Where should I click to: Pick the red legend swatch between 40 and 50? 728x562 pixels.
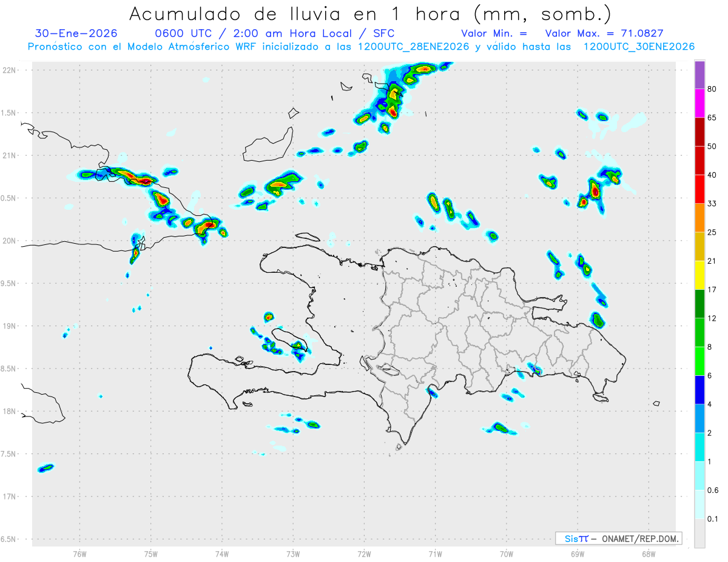click(699, 161)
